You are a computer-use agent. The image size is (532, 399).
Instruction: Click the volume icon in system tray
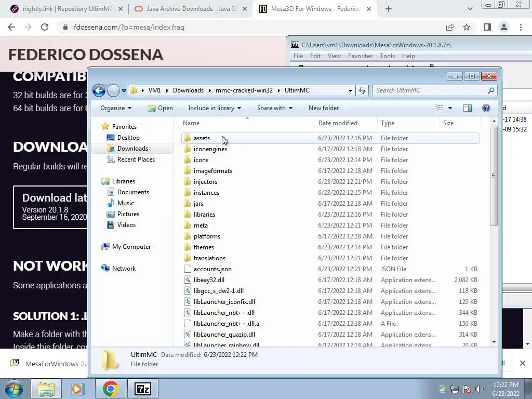click(x=479, y=389)
